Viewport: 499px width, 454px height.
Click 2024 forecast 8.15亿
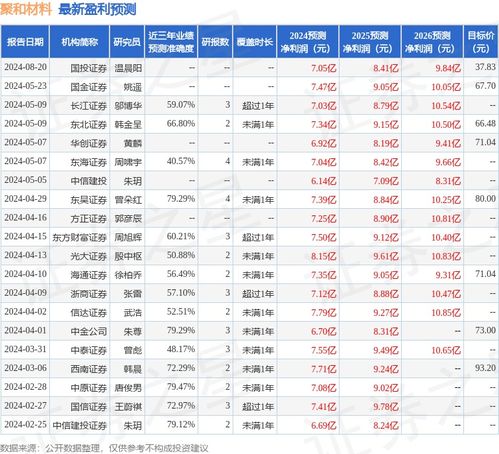324,256
